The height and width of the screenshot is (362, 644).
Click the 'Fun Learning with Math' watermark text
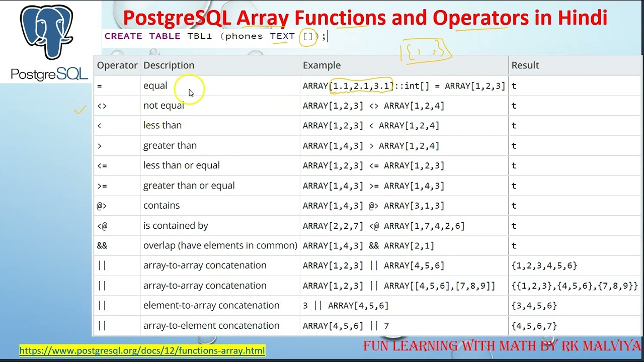coord(502,346)
